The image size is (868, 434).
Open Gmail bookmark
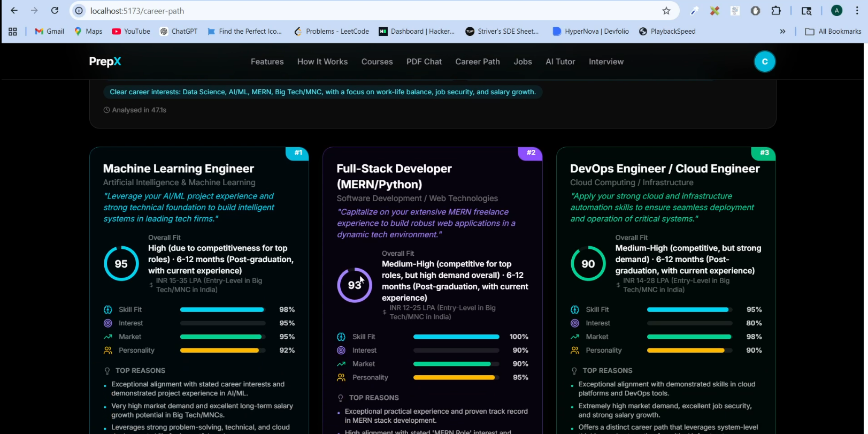coord(50,32)
